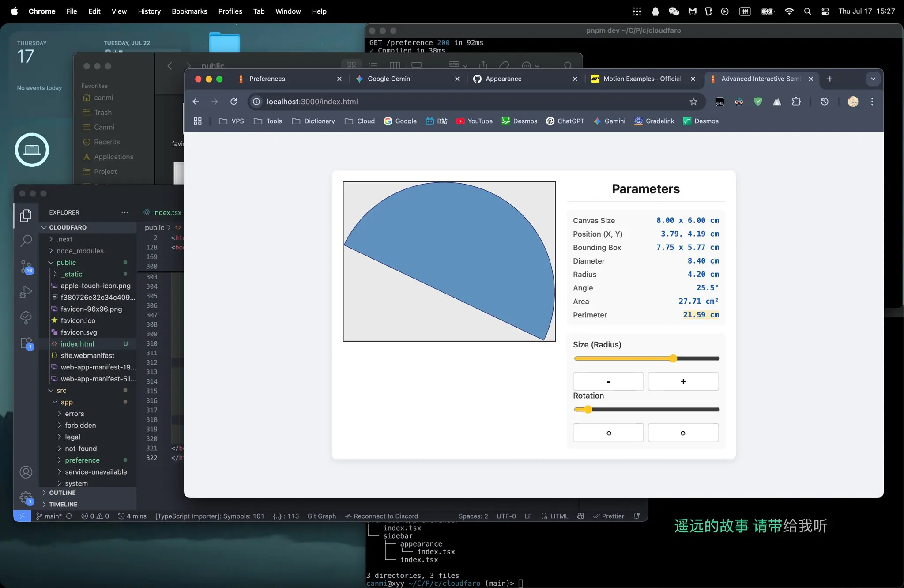
Task: Open the apps grid in bookmarks bar
Action: (198, 121)
